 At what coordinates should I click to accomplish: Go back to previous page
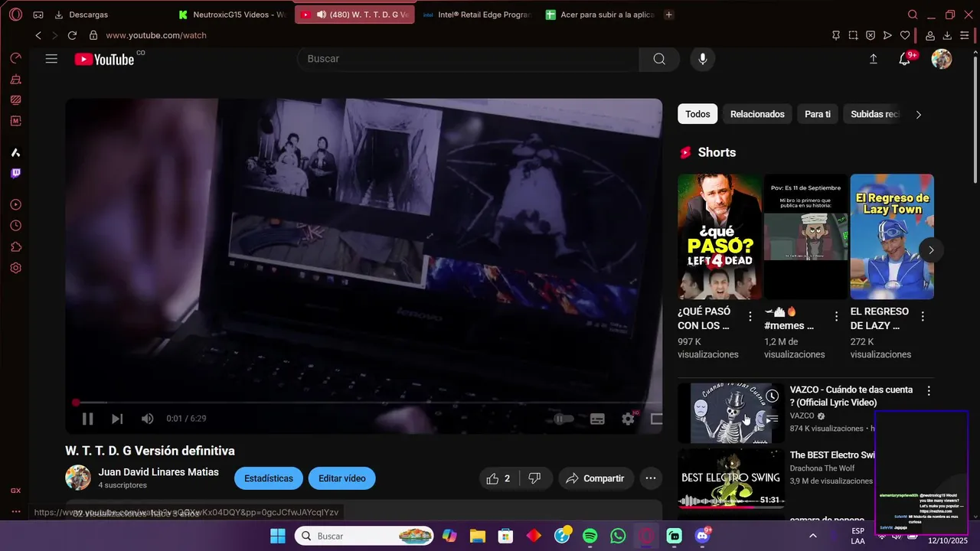coord(38,35)
